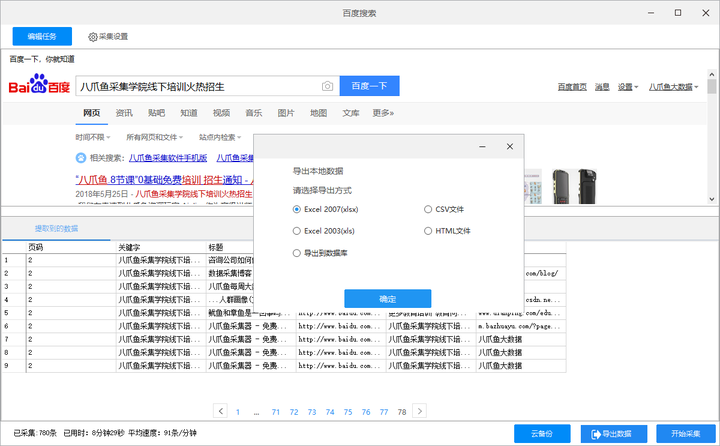Open the 设置 dropdown menu

tap(628, 87)
